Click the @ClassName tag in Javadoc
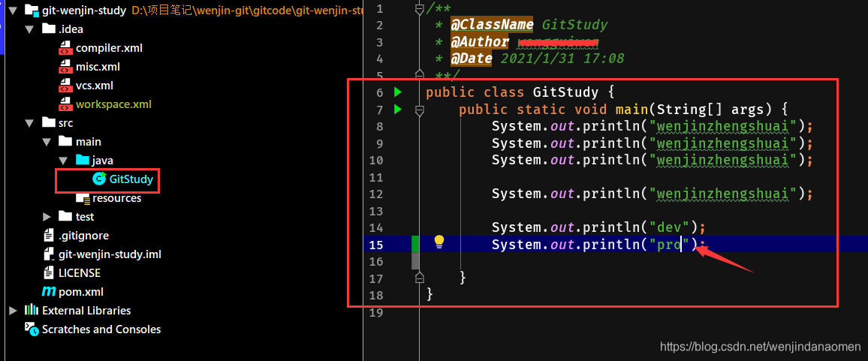This screenshot has width=868, height=361. click(x=492, y=25)
